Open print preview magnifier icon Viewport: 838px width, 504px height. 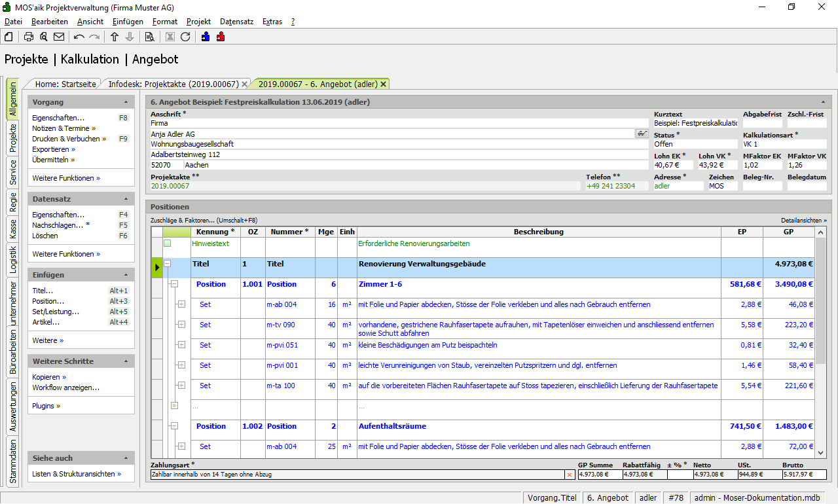(43, 37)
